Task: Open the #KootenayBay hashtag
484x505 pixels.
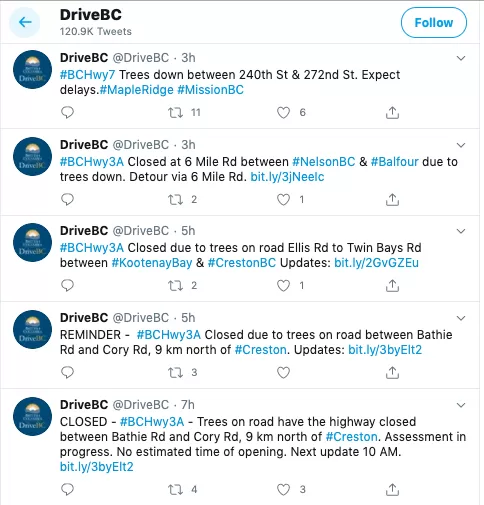Action: 152,263
